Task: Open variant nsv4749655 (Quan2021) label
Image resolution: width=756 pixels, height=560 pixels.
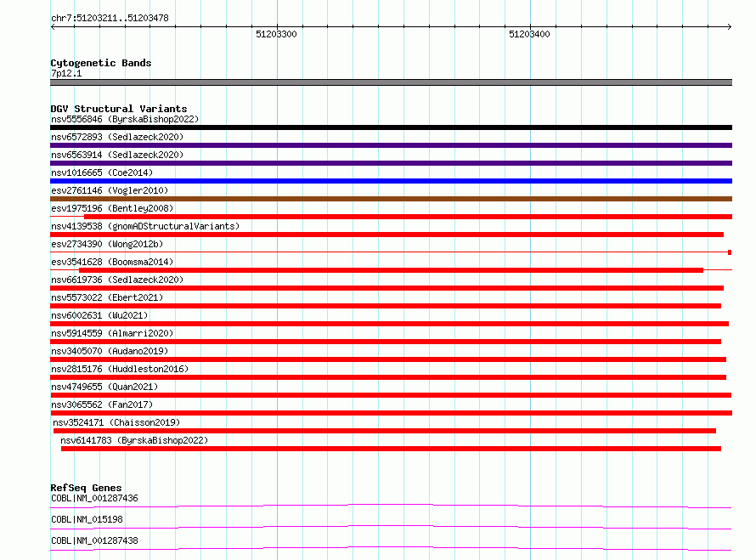Action: click(104, 387)
